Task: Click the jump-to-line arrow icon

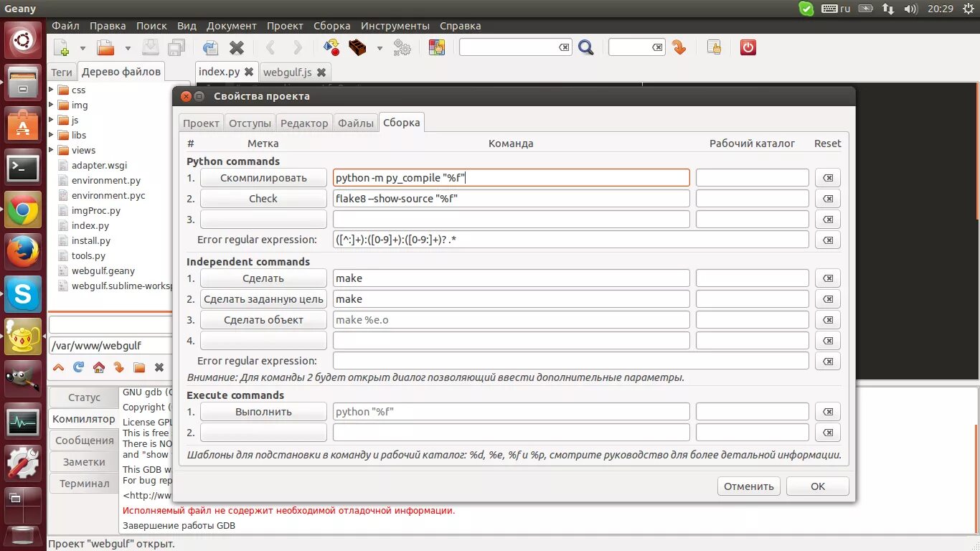Action: [679, 48]
